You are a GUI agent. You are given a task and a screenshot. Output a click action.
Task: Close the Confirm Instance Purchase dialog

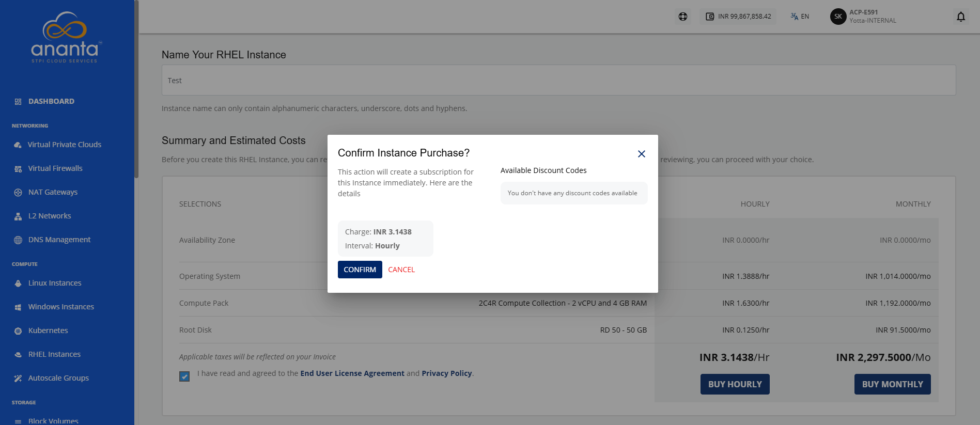point(642,154)
